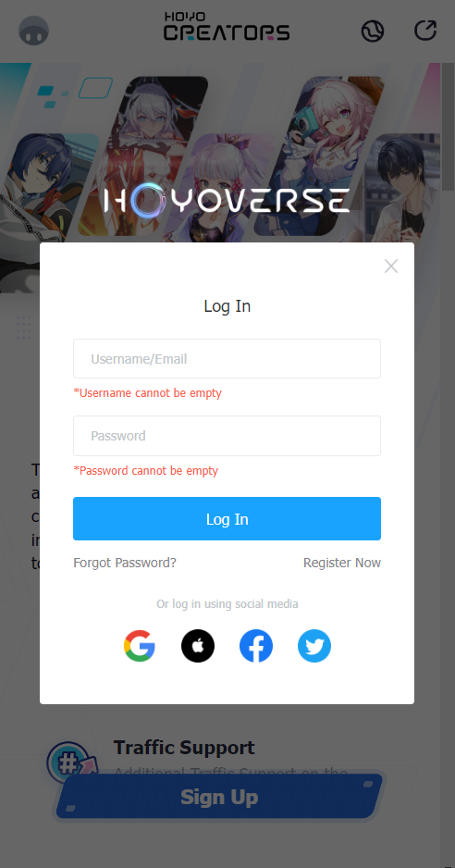Image resolution: width=455 pixels, height=868 pixels.
Task: Log in using the Twitter icon
Action: point(314,646)
